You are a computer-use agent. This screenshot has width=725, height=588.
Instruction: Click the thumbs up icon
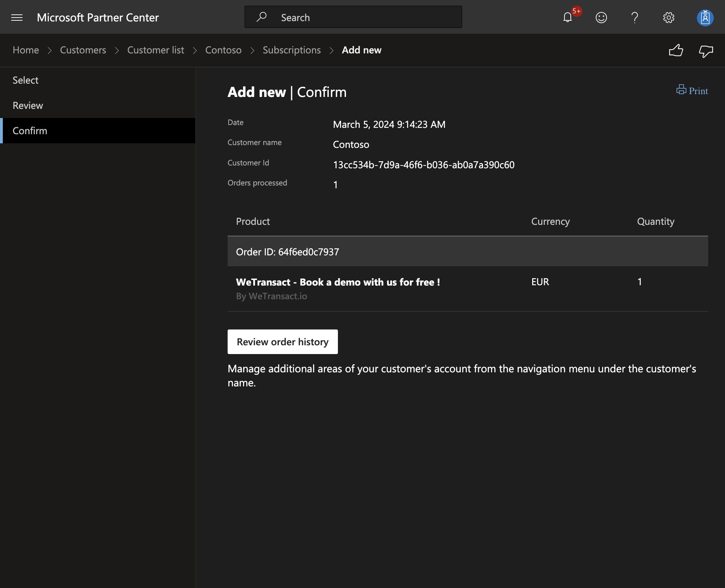[x=676, y=51]
